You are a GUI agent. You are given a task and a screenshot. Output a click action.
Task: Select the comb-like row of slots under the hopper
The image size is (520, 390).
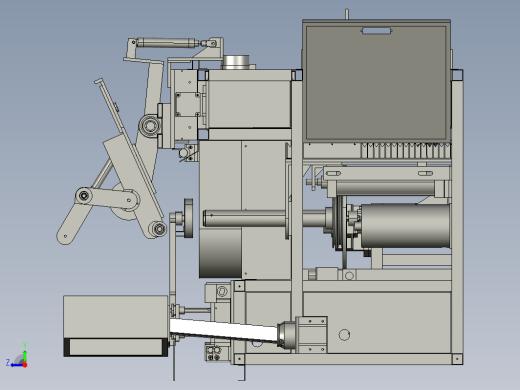pos(406,151)
